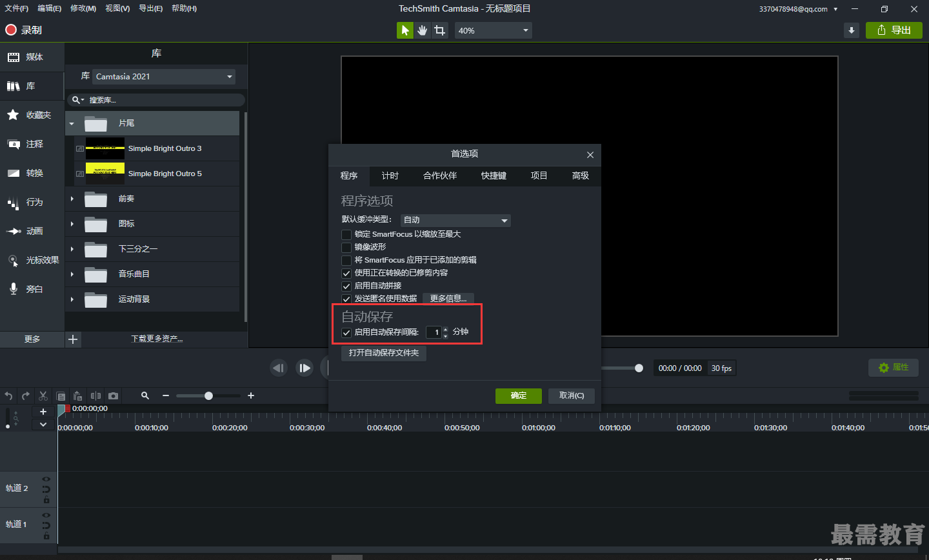
Task: Click the timeline Redo arrow icon
Action: point(26,395)
